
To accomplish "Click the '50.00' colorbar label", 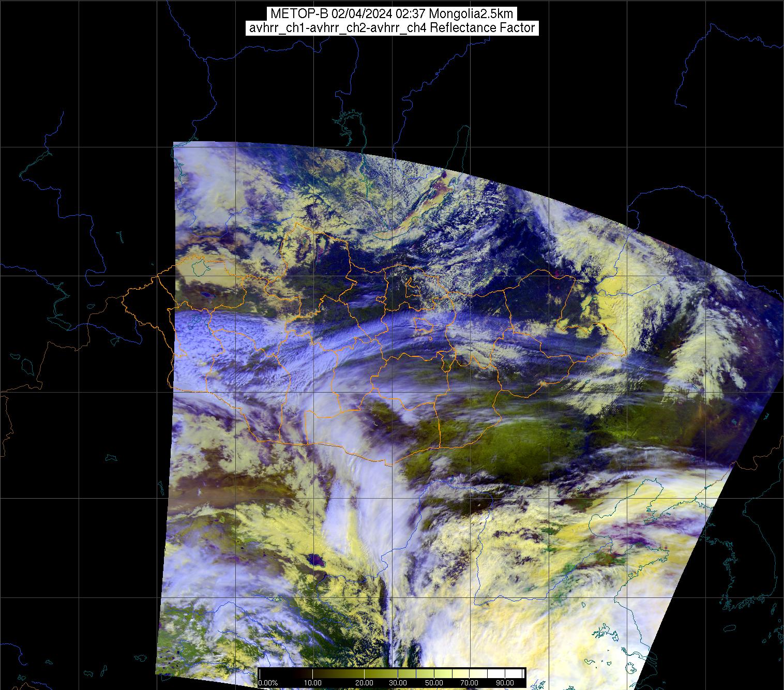I will (434, 683).
